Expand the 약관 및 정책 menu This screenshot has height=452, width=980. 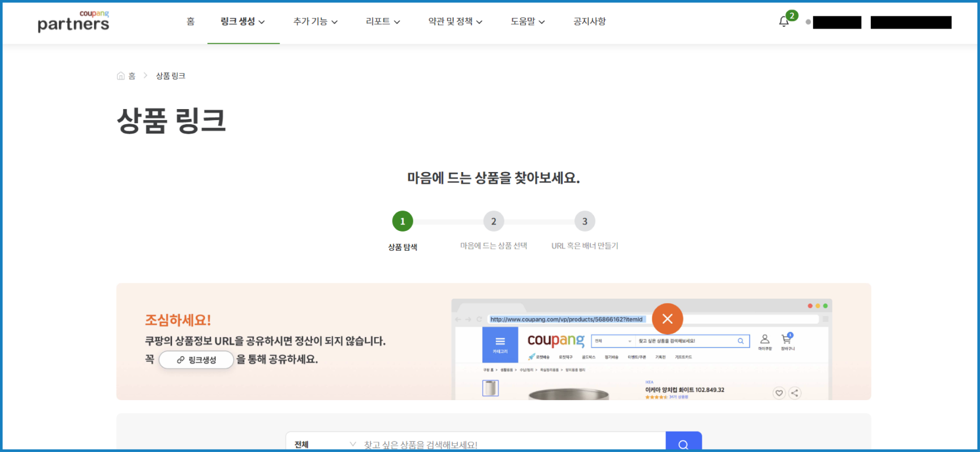click(456, 22)
